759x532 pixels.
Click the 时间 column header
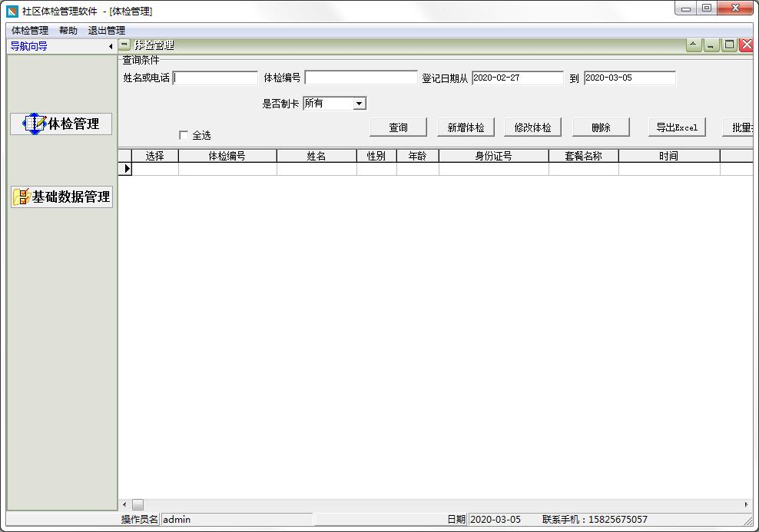[x=669, y=156]
